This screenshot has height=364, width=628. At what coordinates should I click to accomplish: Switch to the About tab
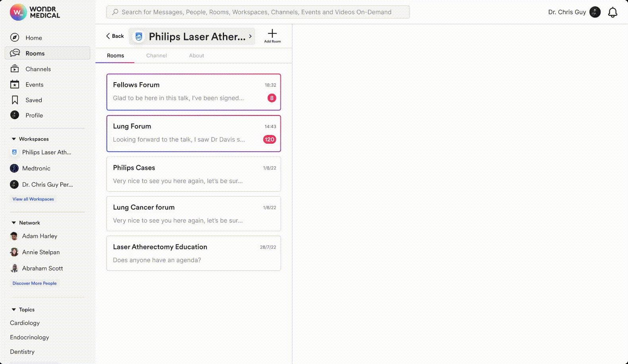(196, 56)
